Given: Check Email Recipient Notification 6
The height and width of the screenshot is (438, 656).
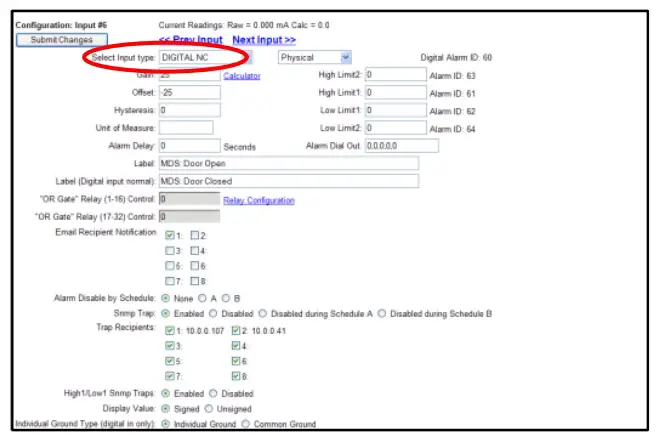Looking at the screenshot, I should [195, 266].
